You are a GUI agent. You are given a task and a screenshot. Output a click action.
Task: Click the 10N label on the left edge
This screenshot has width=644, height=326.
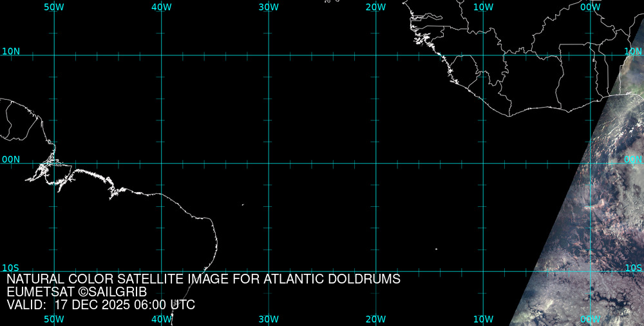pos(10,51)
